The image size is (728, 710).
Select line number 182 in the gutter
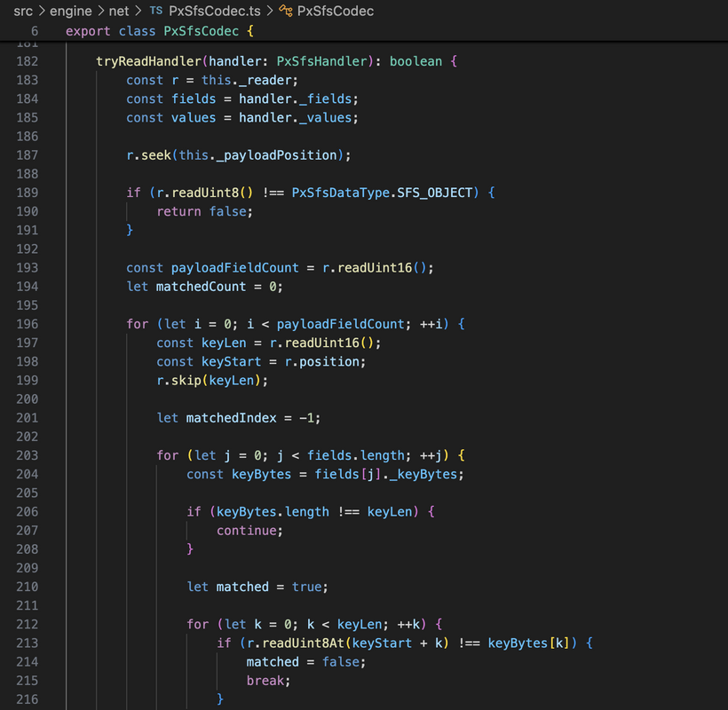coord(28,61)
